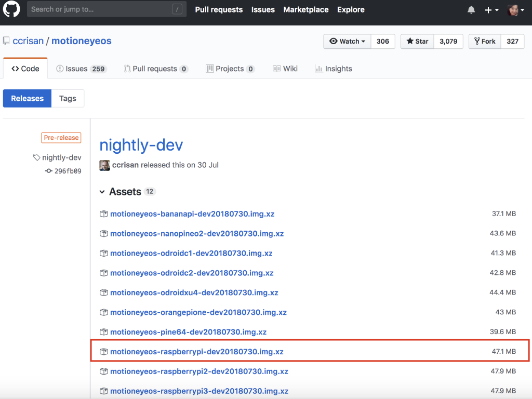Click ccrisan's avatar in release info
This screenshot has width=532, height=399.
point(104,165)
